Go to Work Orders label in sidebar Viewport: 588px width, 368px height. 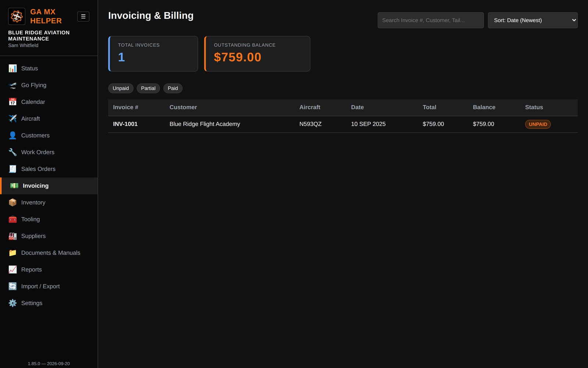tap(38, 152)
